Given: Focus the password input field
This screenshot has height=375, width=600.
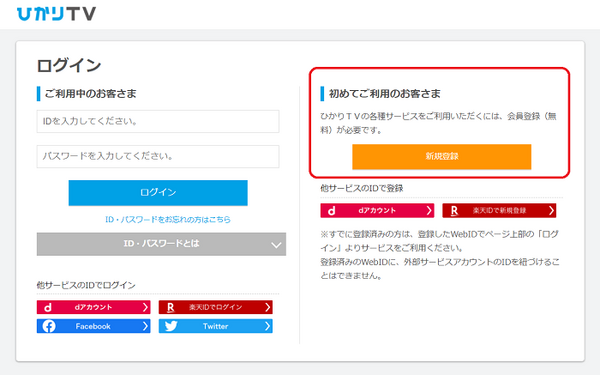Looking at the screenshot, I should [158, 156].
